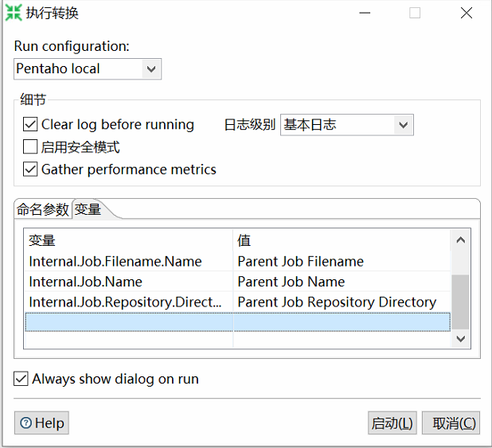
Task: Select Internal.Job.Filename.Name variable cell
Action: pyautogui.click(x=129, y=261)
